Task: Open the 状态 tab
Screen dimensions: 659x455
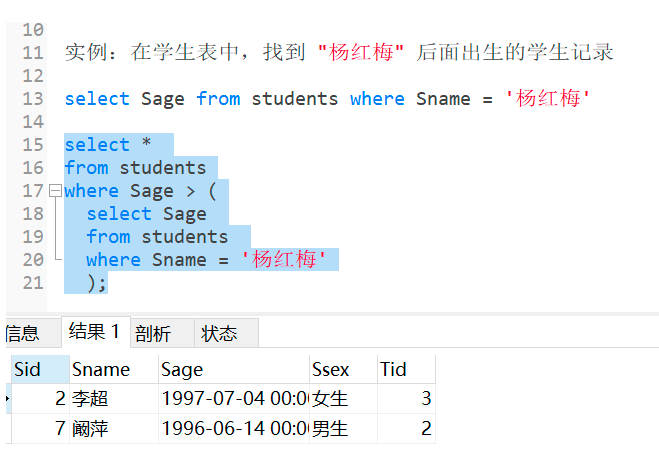Action: (x=219, y=333)
